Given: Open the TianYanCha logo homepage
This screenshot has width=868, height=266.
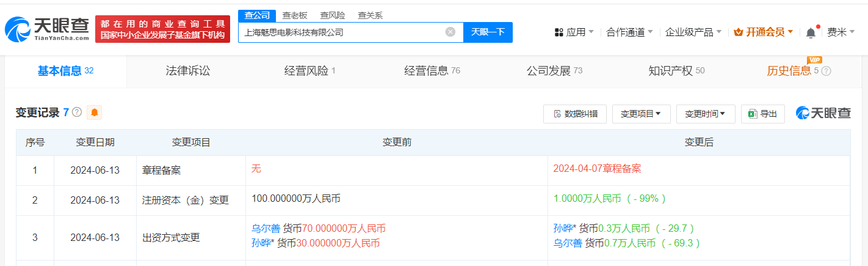Looking at the screenshot, I should click(48, 29).
